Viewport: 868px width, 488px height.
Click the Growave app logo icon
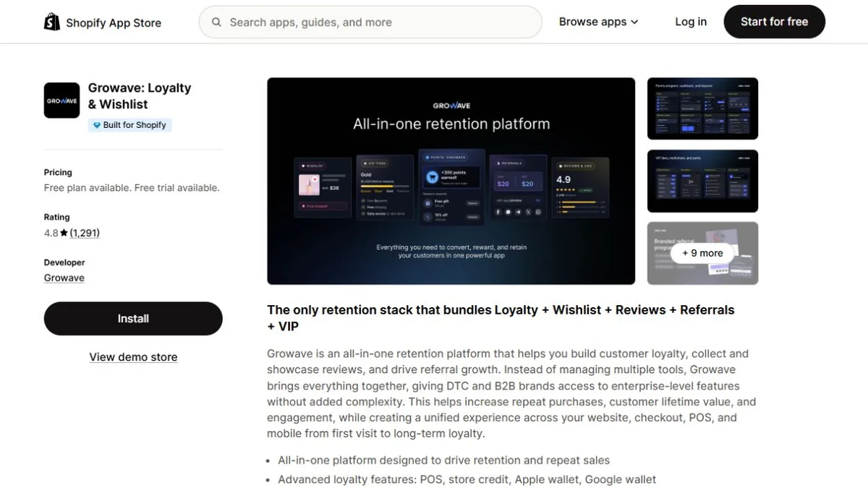61,100
